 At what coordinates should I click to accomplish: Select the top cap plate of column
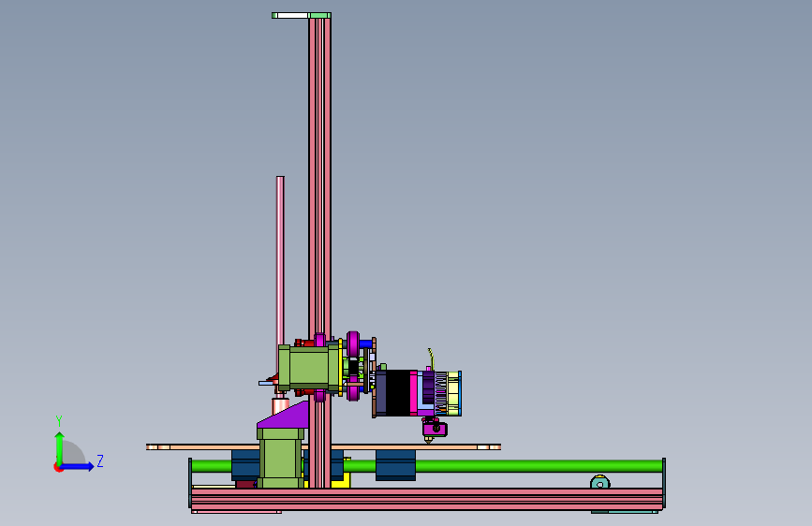(x=302, y=16)
